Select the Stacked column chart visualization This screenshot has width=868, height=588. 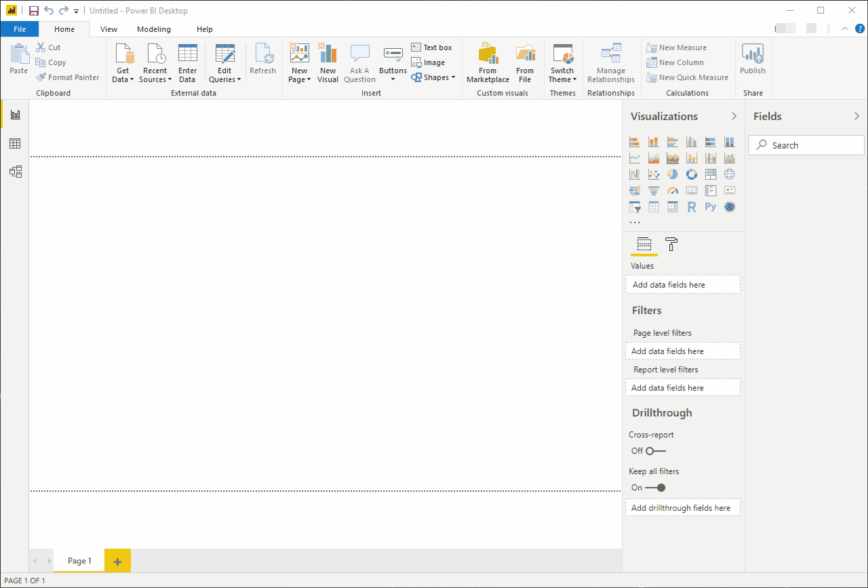[654, 142]
